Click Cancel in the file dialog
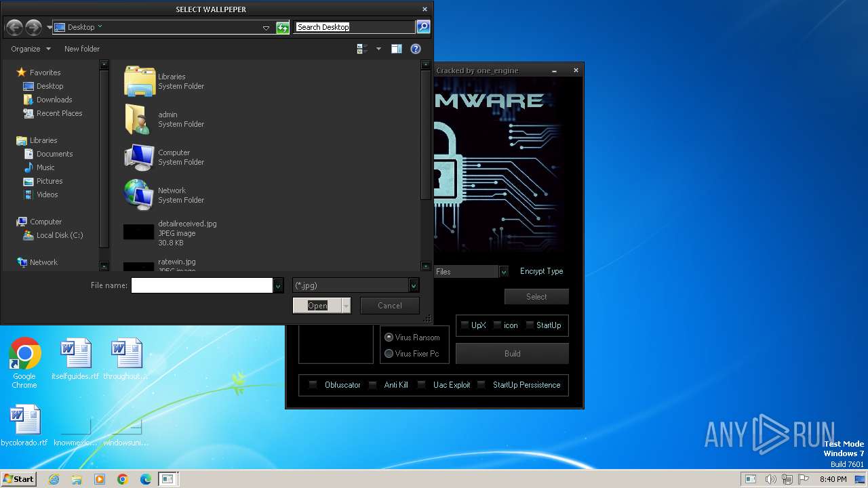The height and width of the screenshot is (488, 868). [x=390, y=306]
